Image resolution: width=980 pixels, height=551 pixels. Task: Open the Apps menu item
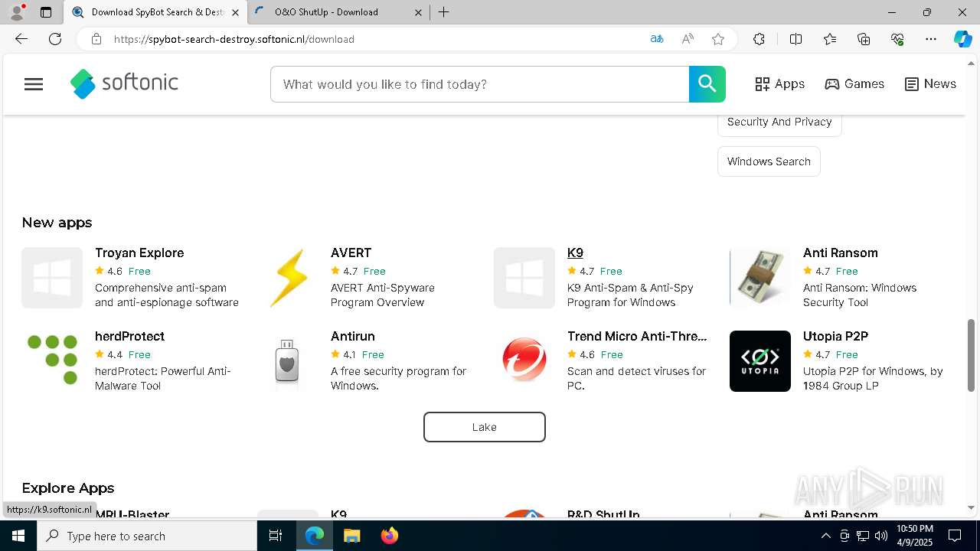779,84
